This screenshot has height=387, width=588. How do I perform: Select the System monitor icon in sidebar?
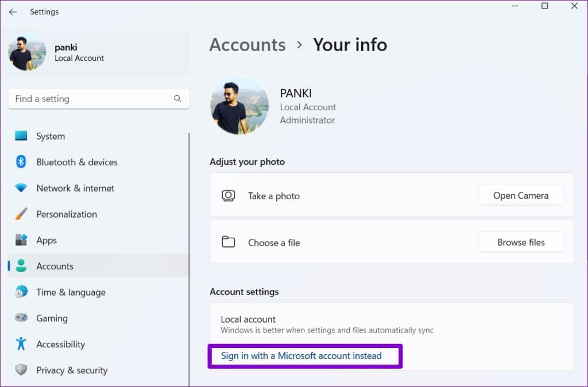point(21,136)
